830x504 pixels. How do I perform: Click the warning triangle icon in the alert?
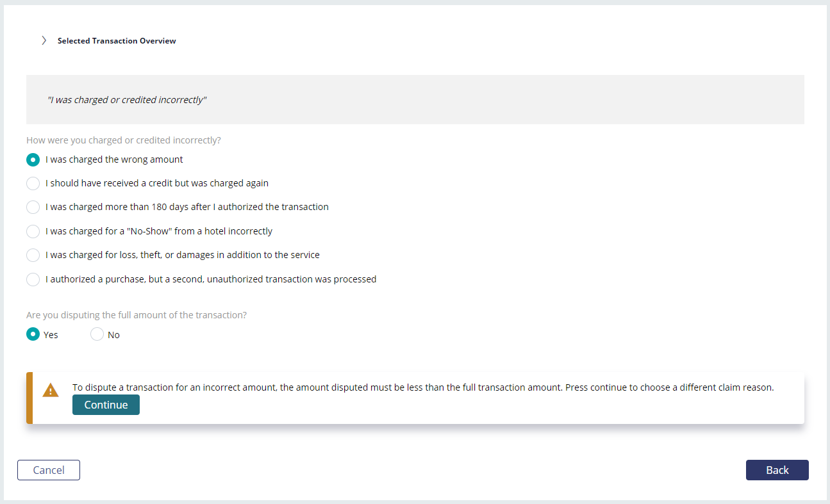tap(51, 390)
